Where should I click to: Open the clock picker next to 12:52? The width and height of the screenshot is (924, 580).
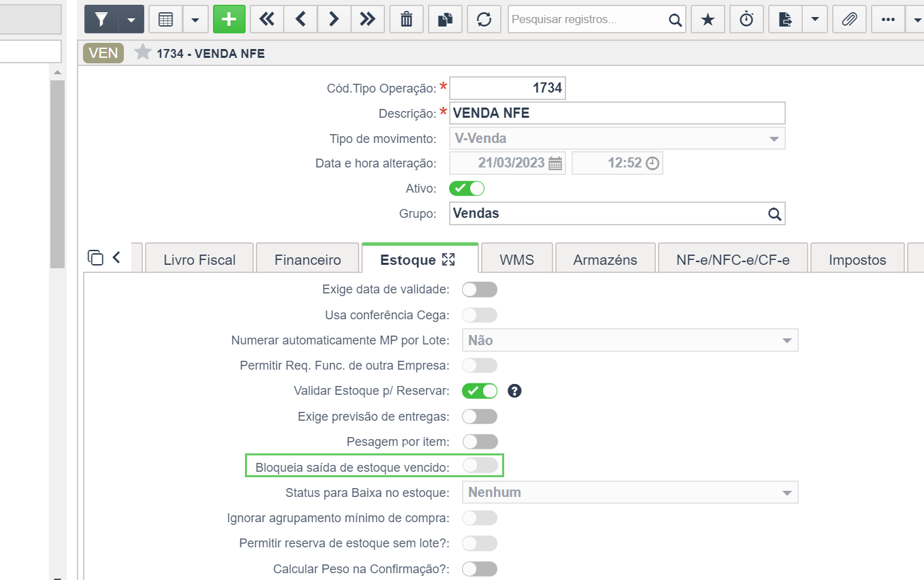click(x=653, y=163)
